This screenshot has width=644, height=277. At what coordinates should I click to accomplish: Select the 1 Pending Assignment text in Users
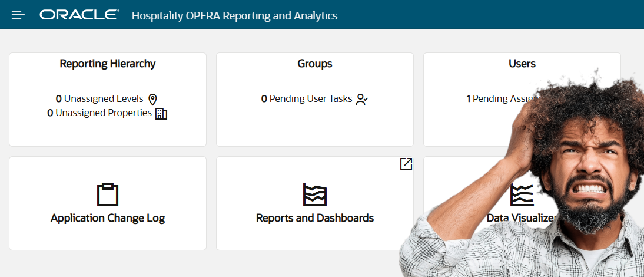(x=503, y=99)
